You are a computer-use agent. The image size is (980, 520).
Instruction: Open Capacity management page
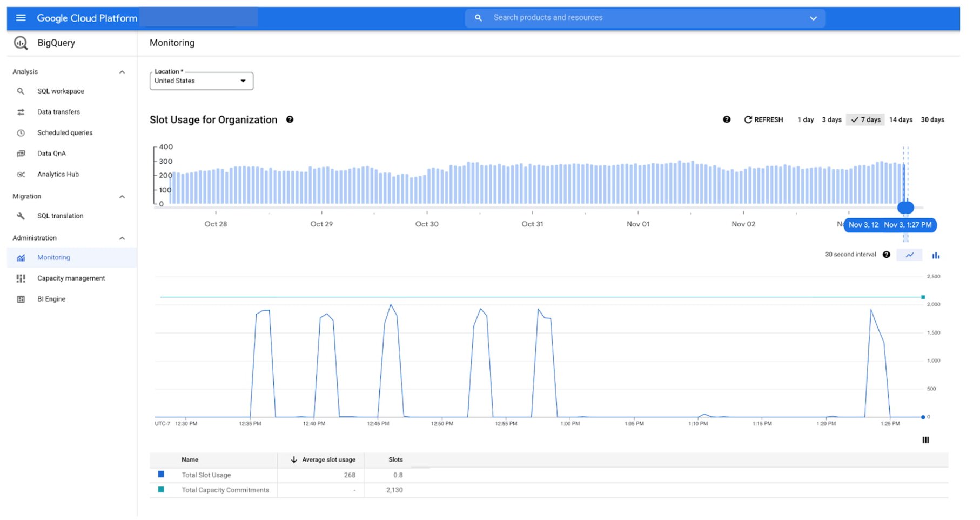71,278
